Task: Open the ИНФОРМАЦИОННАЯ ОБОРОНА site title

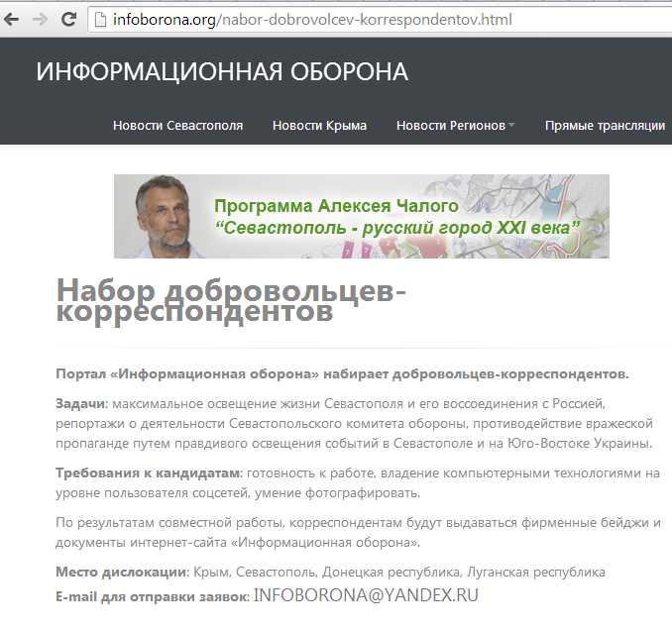Action: [222, 72]
